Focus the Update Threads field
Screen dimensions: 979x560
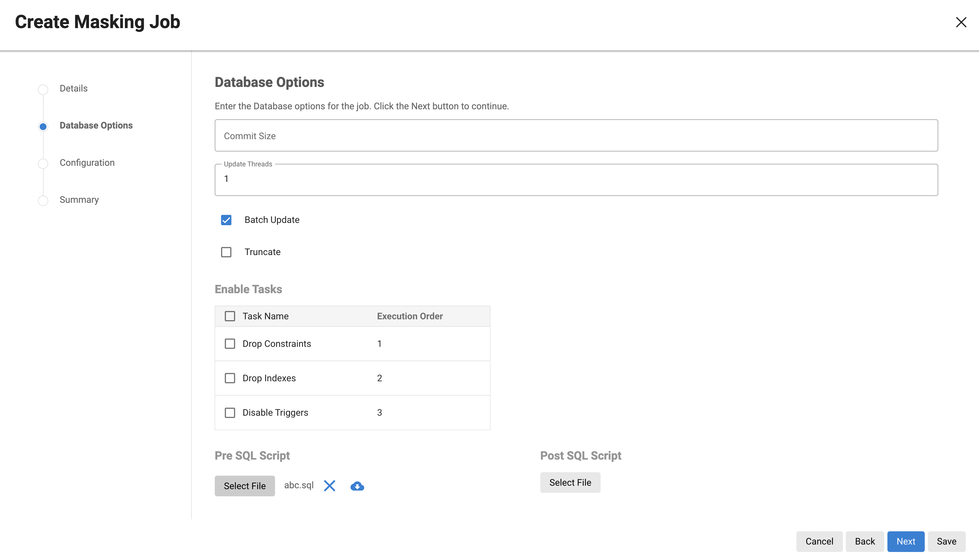click(576, 180)
